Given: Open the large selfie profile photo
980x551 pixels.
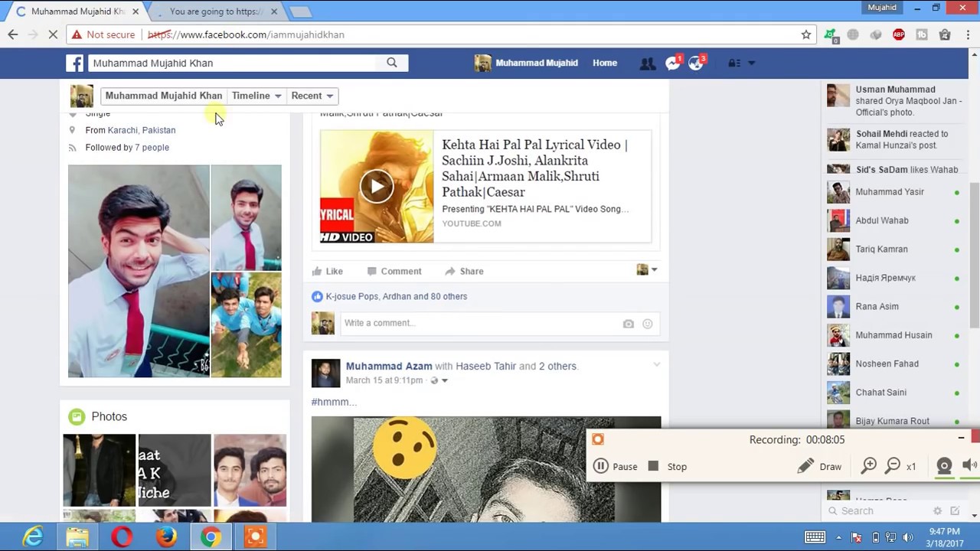Looking at the screenshot, I should click(x=139, y=271).
